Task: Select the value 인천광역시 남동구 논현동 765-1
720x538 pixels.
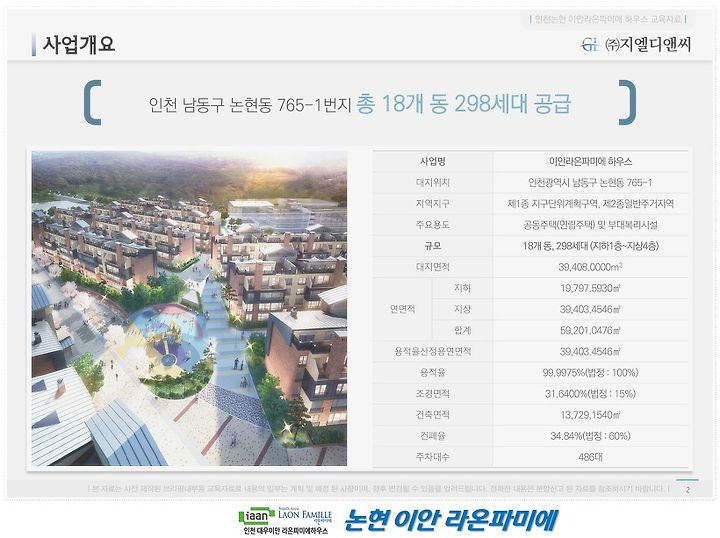Action: (x=590, y=183)
